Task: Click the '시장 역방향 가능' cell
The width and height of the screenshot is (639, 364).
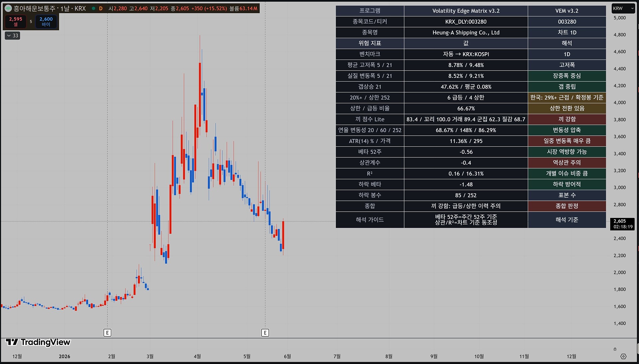Action: (567, 152)
